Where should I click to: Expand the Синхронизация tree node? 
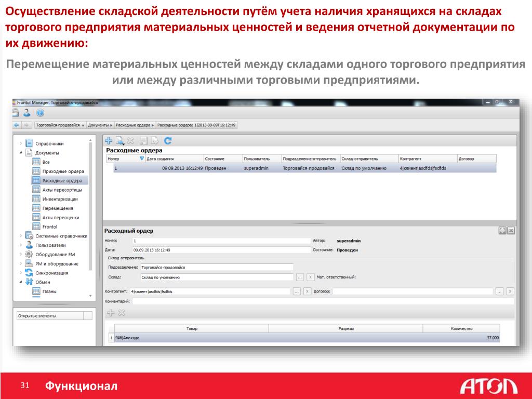click(21, 273)
